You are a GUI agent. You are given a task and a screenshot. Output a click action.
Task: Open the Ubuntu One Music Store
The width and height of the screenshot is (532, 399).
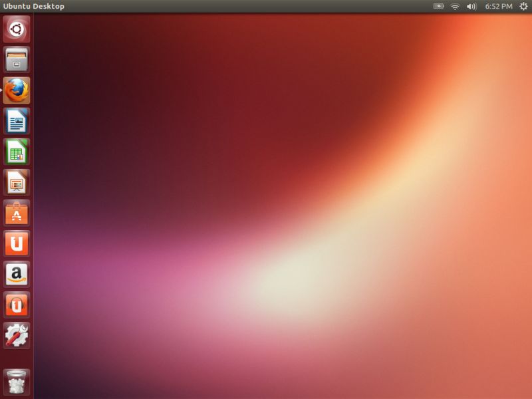(16, 305)
